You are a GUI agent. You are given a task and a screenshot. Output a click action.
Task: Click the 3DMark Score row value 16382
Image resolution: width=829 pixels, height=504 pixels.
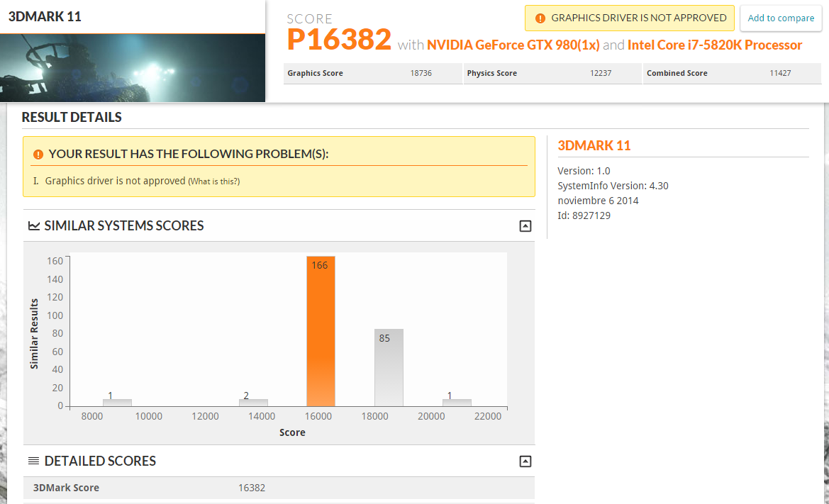tap(252, 488)
